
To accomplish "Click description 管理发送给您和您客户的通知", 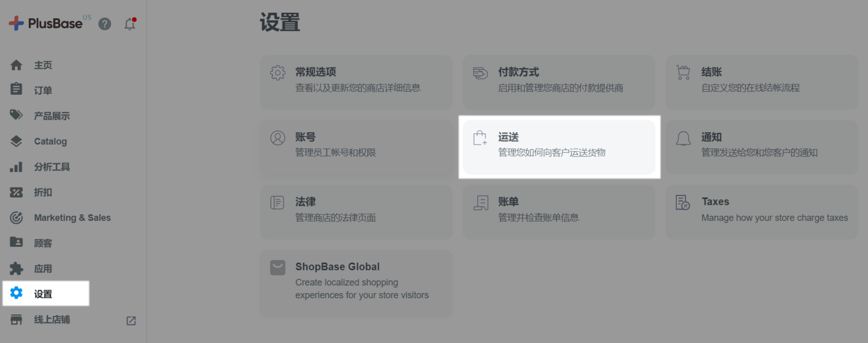I will coord(759,153).
